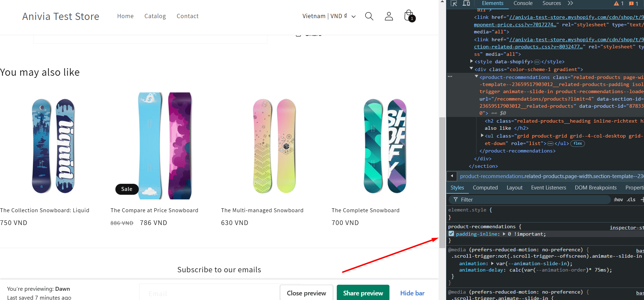Uncheck the padding-inline property checkbox
The image size is (644, 300).
(x=451, y=234)
